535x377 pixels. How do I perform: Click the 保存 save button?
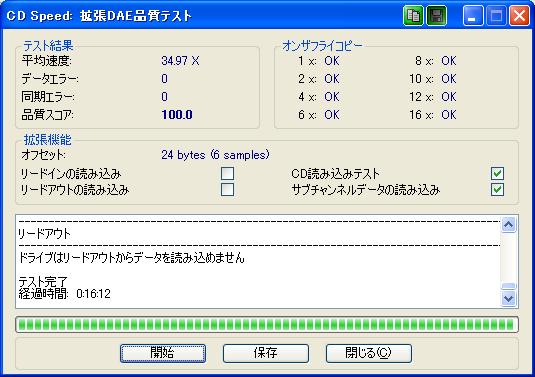point(266,353)
